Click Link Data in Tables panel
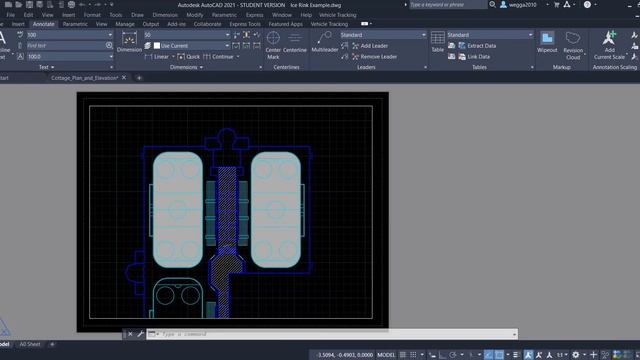The width and height of the screenshot is (640, 360). (474, 57)
